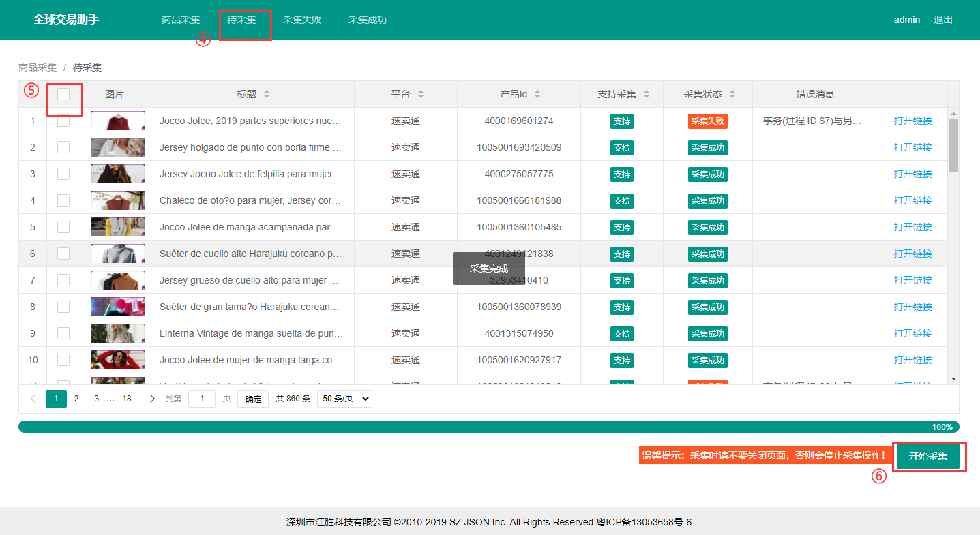Image resolution: width=980 pixels, height=535 pixels.
Task: Go to next page arrow
Action: tap(152, 399)
